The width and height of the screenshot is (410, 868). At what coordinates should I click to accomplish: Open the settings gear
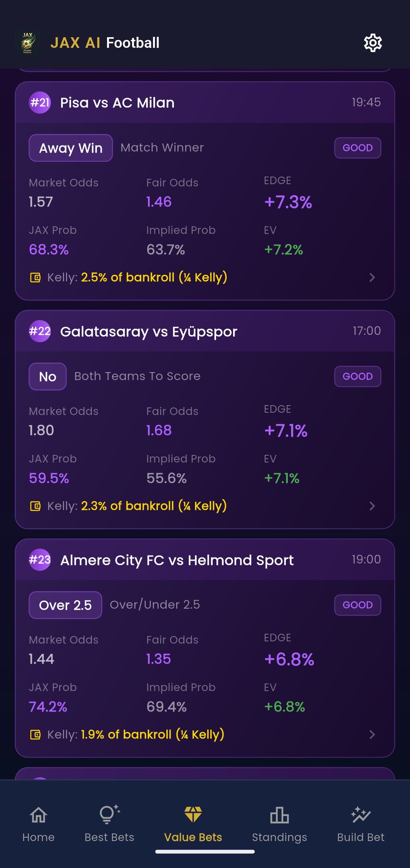tap(372, 42)
